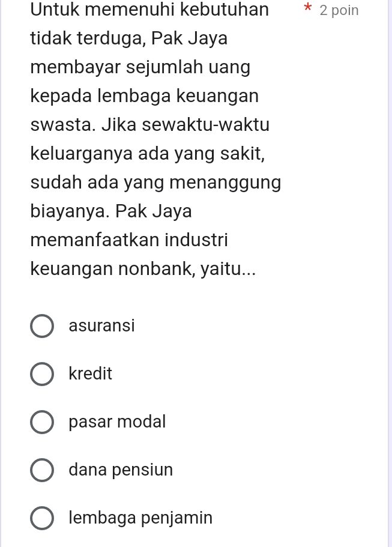
Task: Click the dana pensiun label text
Action: (120, 470)
